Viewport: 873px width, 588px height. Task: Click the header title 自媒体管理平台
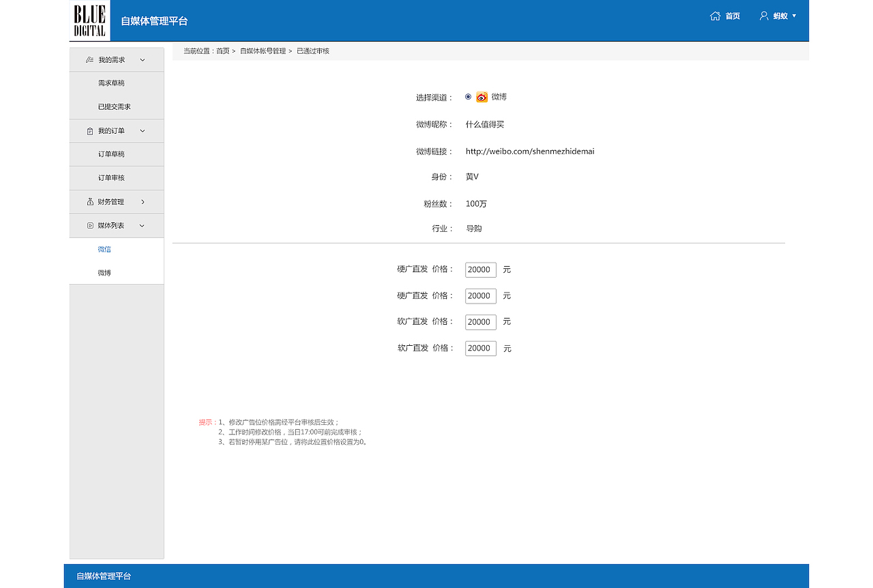pos(154,21)
